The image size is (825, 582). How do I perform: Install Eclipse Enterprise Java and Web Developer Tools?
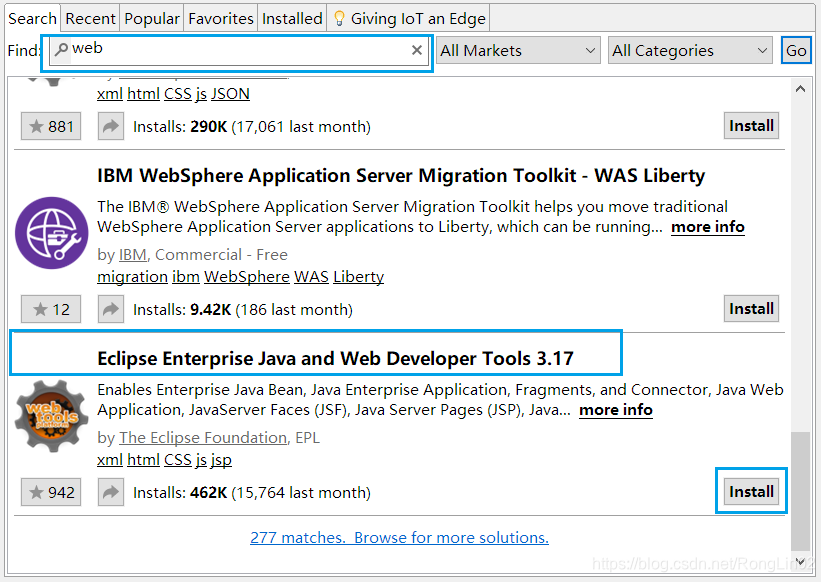coord(751,491)
